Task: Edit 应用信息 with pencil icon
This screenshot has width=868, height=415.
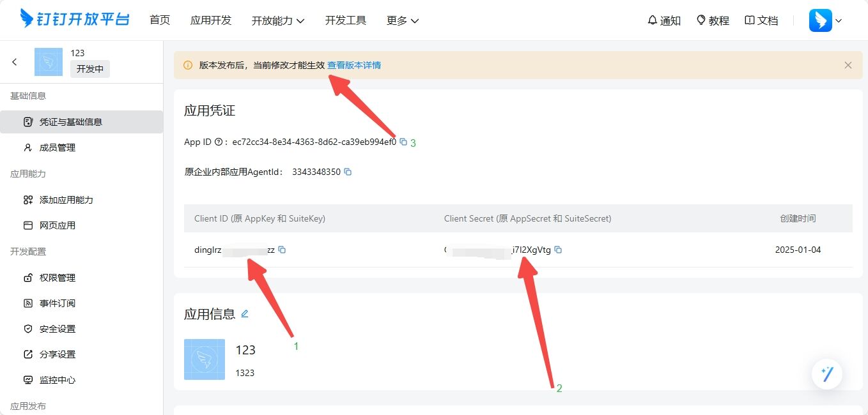Action: click(245, 314)
